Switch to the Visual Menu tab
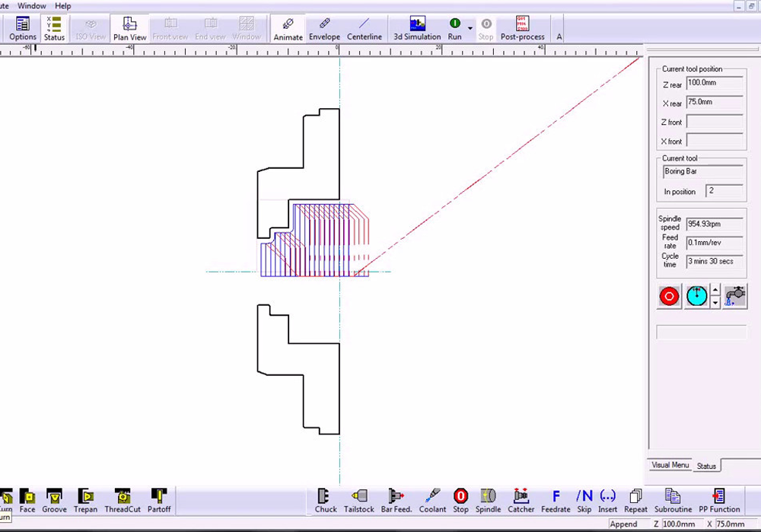 [670, 465]
